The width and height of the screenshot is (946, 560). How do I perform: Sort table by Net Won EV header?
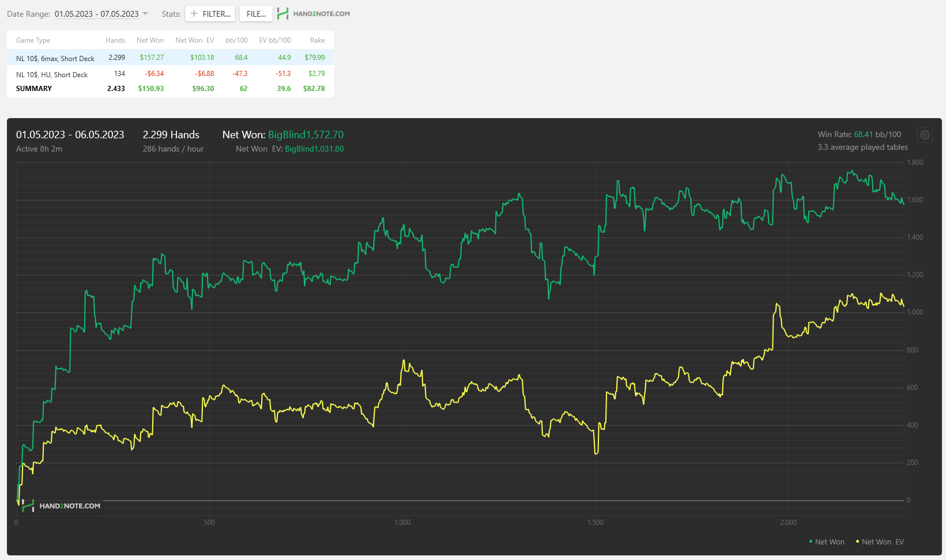(195, 40)
